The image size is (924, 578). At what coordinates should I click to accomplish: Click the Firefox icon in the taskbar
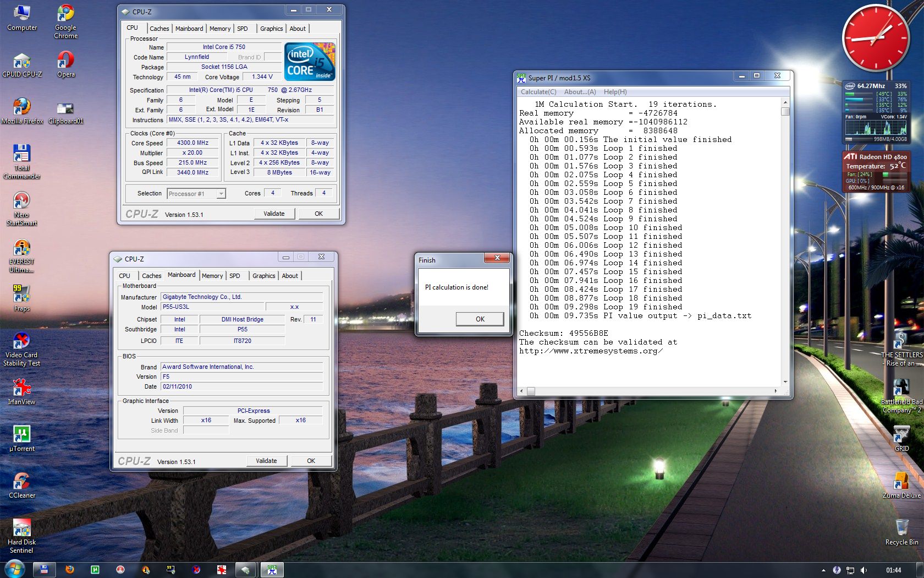coord(70,570)
